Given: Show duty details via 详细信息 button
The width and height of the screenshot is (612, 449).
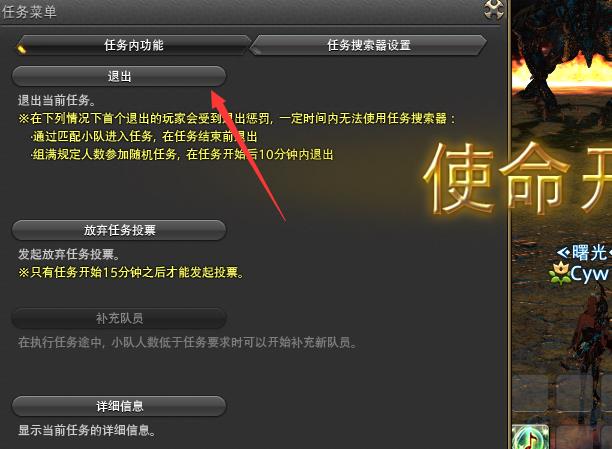Looking at the screenshot, I should click(119, 406).
